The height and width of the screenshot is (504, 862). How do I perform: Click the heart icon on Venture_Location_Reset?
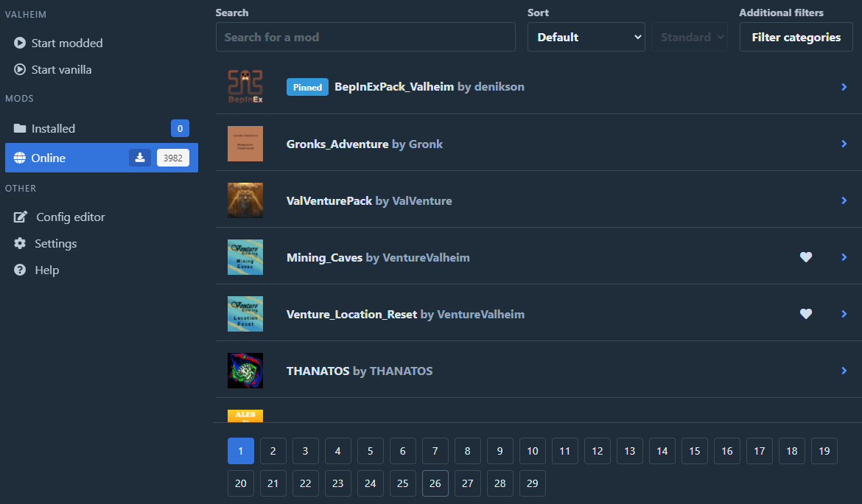[806, 314]
